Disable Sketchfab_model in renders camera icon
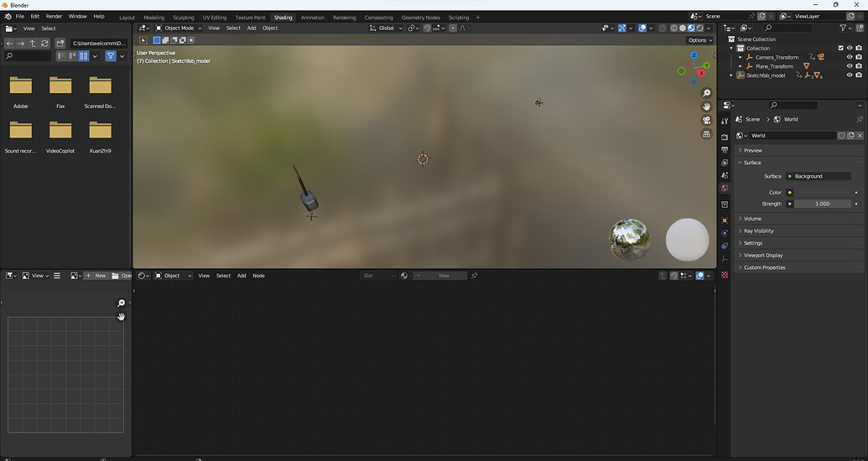The image size is (868, 461). coord(859,75)
